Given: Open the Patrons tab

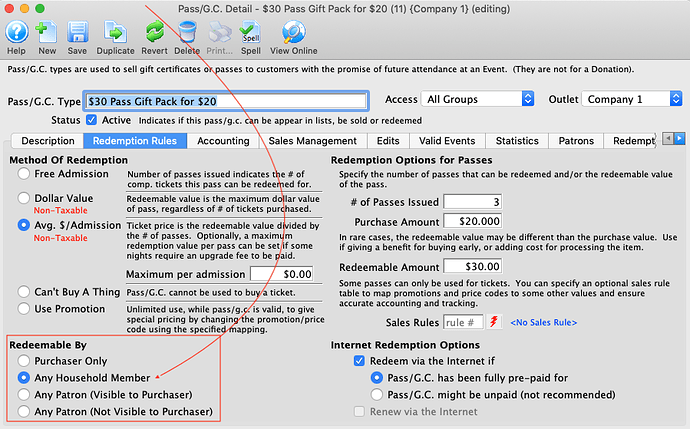Looking at the screenshot, I should click(x=576, y=141).
